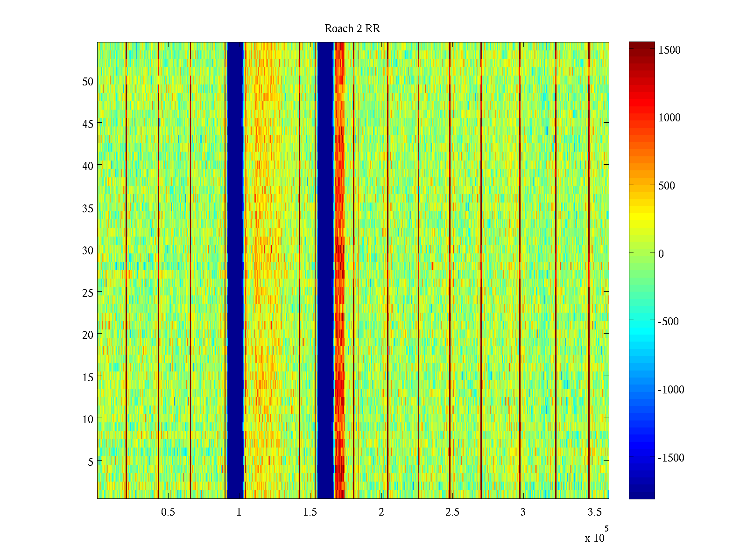Select the x-axis tick label 2.5
Image resolution: width=747 pixels, height=560 pixels.
[452, 512]
